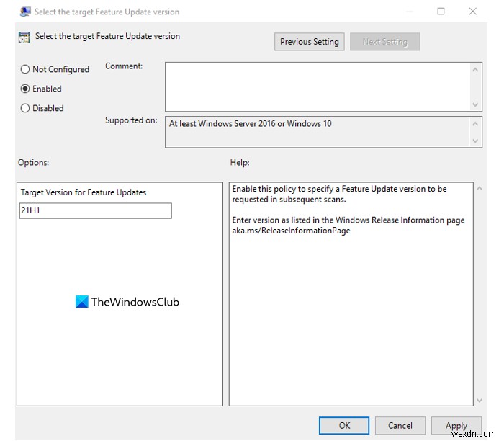Apply the policy changes
This screenshot has height=441, width=504.
coord(456,426)
